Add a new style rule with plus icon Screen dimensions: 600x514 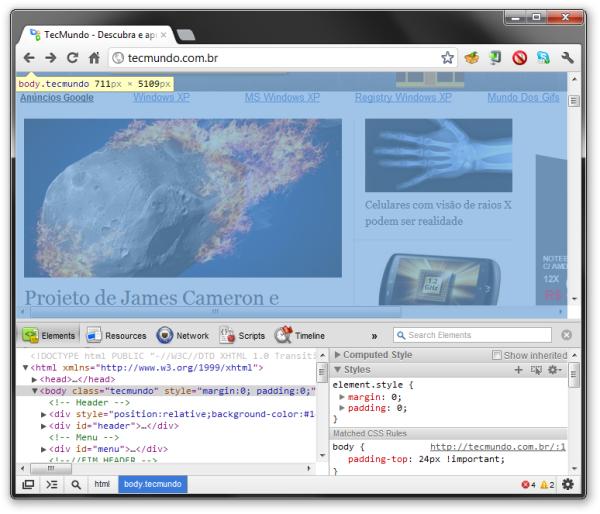click(518, 370)
